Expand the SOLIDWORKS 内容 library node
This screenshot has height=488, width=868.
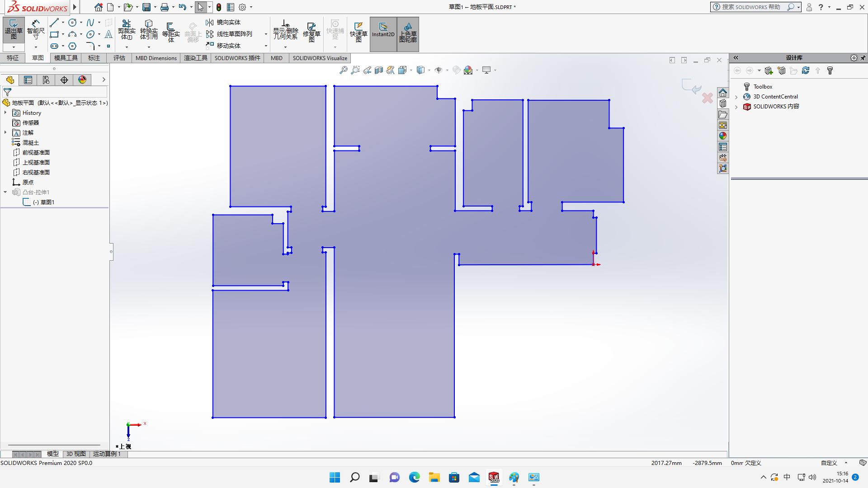tap(736, 107)
